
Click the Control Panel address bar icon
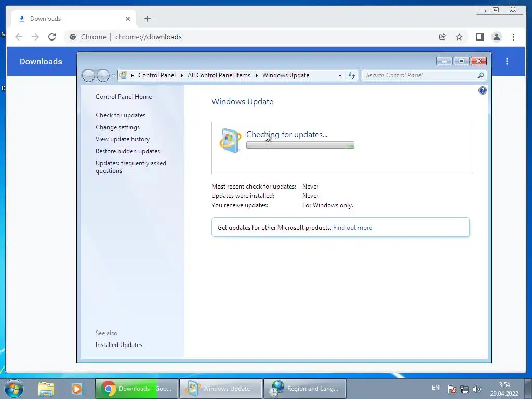(124, 75)
